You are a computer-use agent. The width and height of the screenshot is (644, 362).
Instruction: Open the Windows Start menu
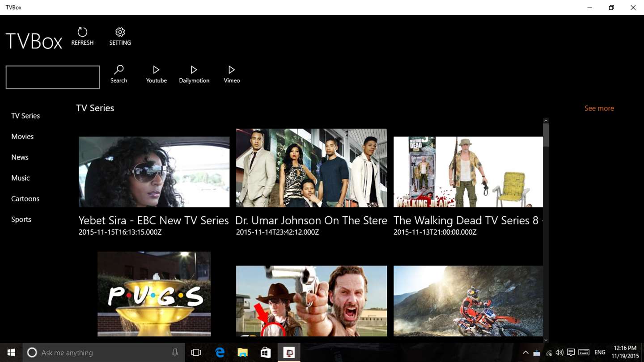(x=11, y=353)
